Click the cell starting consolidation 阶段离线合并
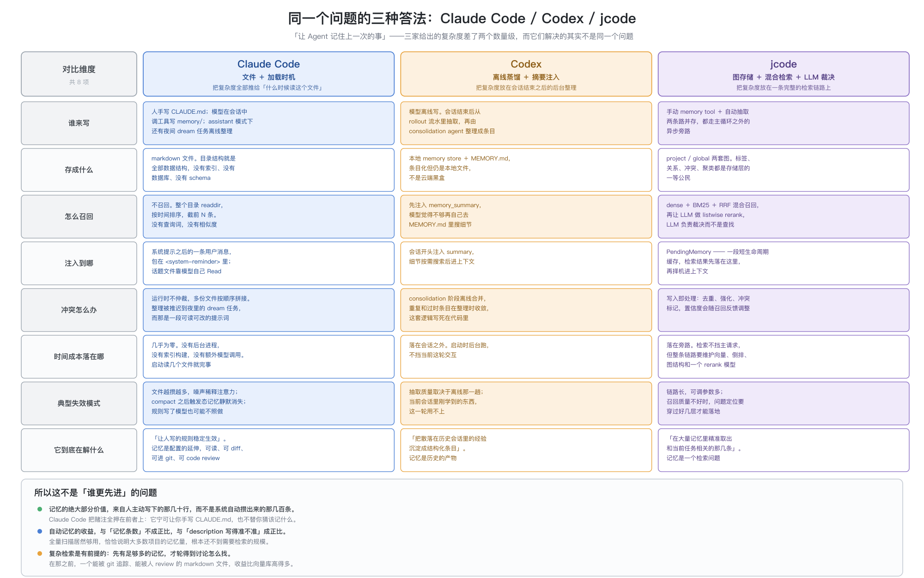 click(x=526, y=310)
